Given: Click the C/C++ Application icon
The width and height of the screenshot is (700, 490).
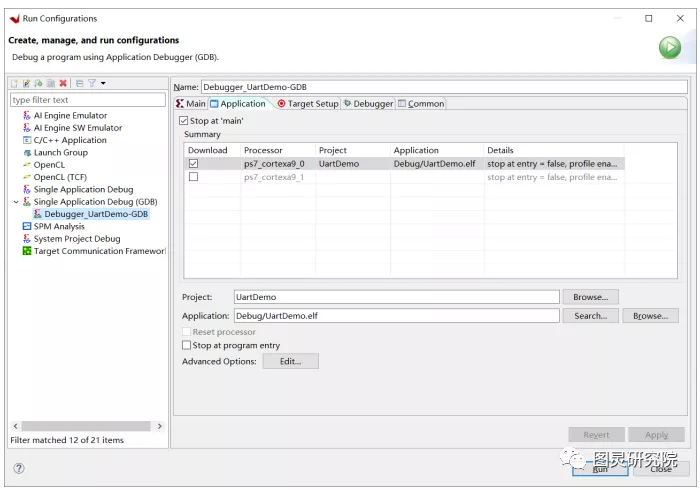Looking at the screenshot, I should pyautogui.click(x=27, y=140).
